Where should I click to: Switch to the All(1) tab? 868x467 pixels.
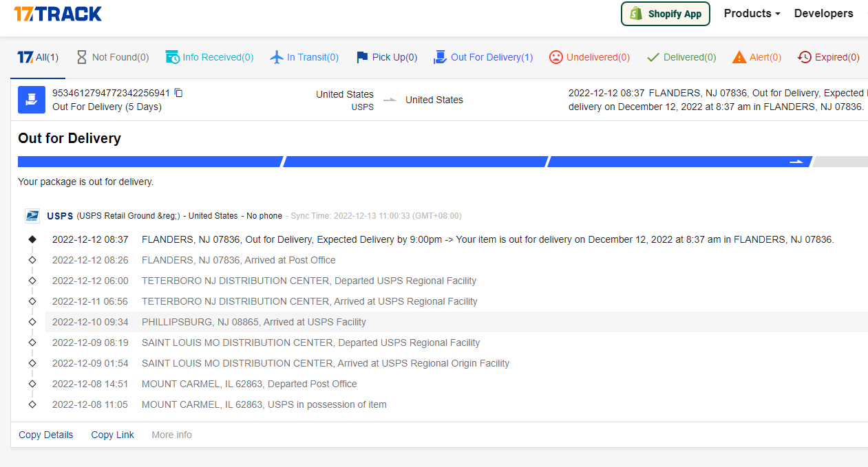(x=38, y=57)
